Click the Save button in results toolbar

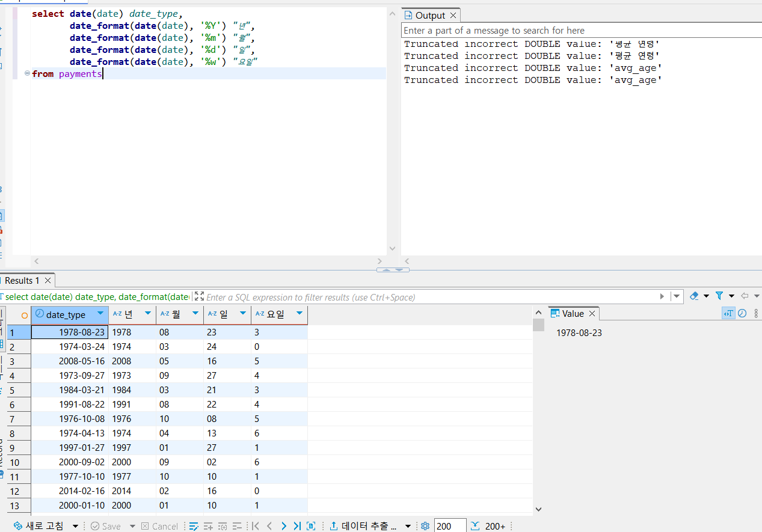click(x=105, y=526)
